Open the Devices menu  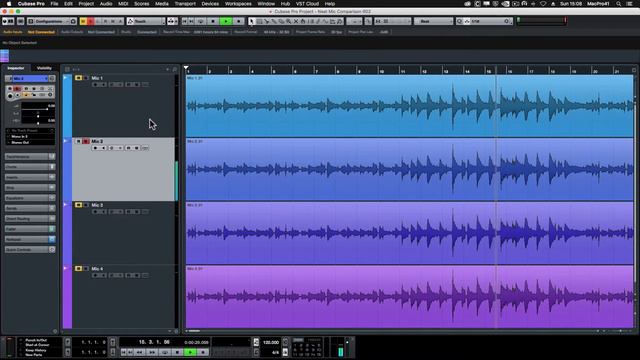(210, 4)
